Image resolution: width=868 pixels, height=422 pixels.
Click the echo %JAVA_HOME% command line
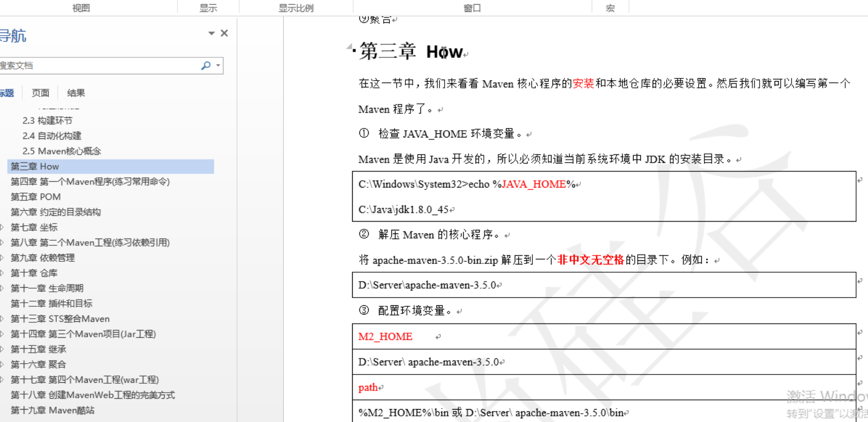click(467, 184)
